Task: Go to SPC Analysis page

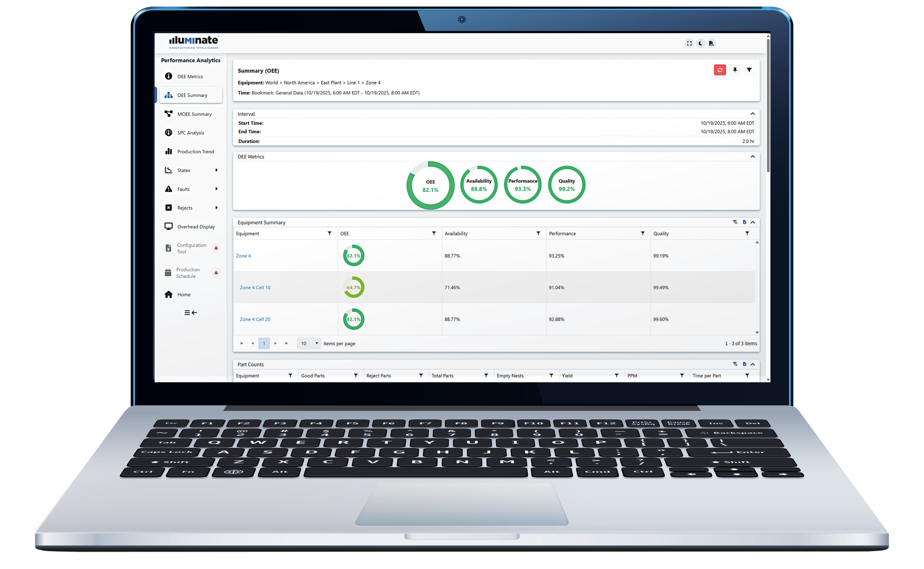Action: [x=190, y=133]
